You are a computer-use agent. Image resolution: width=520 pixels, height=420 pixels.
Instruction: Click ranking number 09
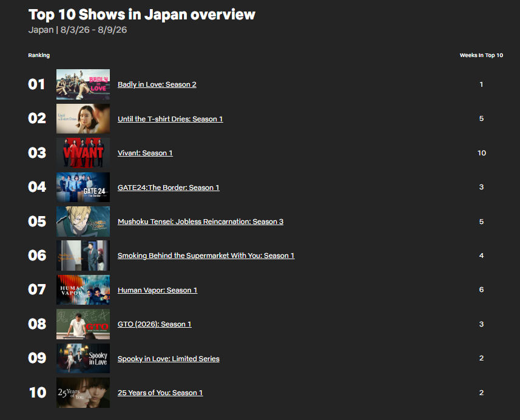point(37,358)
